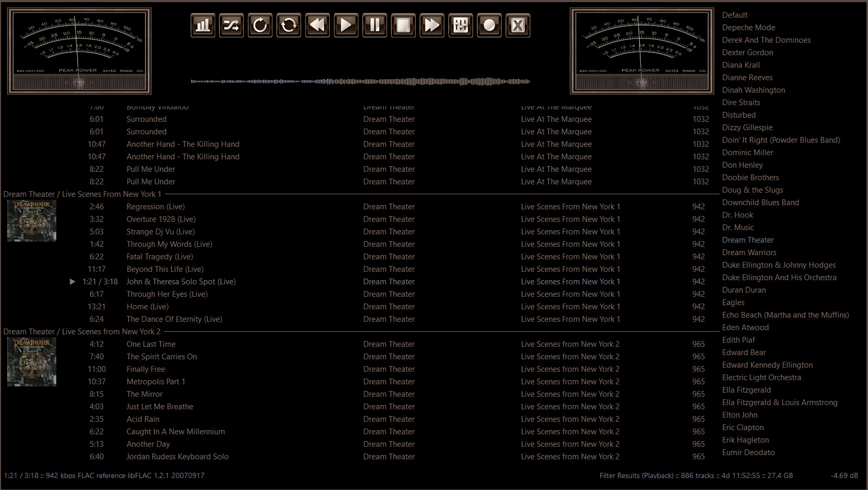Select the Diana Krall playlist

741,65
